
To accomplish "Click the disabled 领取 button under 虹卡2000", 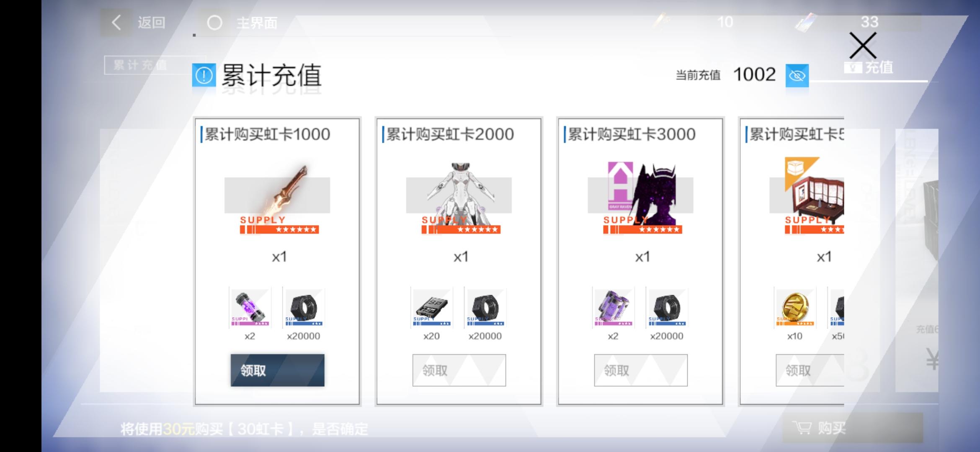I will pyautogui.click(x=459, y=370).
